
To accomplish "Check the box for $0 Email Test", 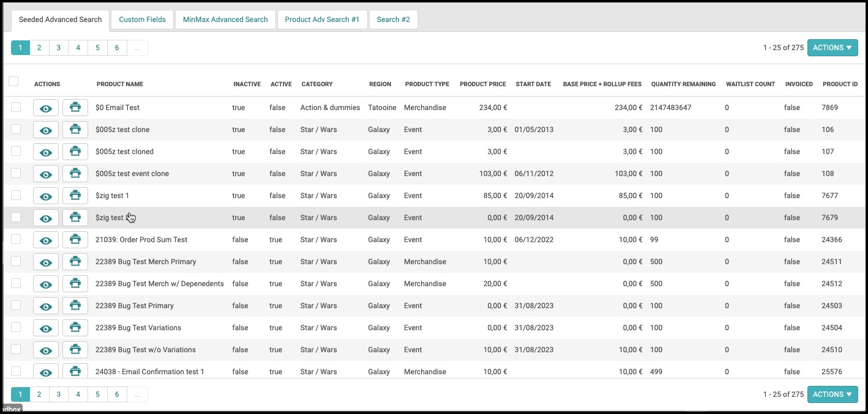I will (16, 107).
